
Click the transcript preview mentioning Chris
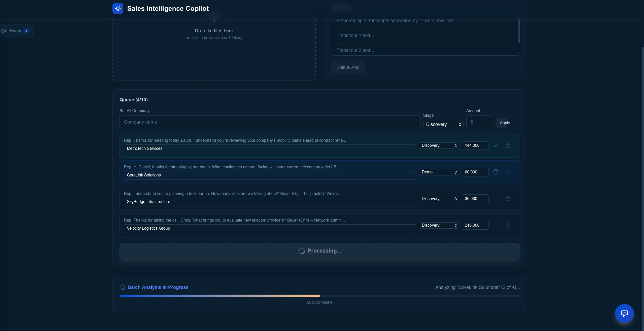pyautogui.click(x=234, y=220)
